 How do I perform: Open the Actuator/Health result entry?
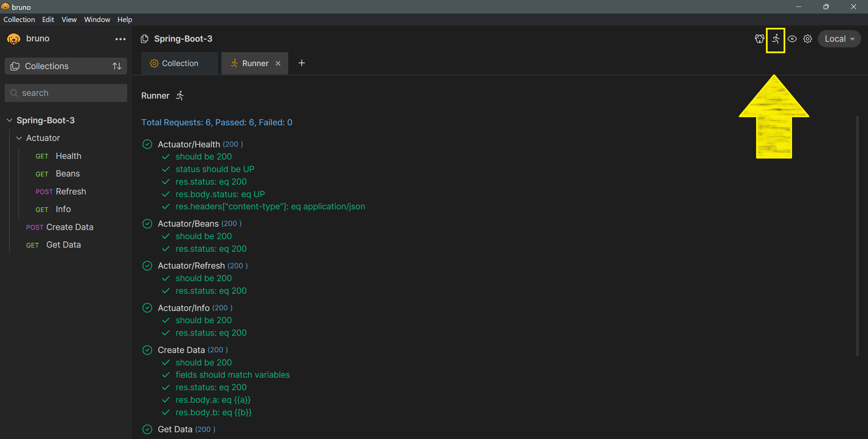[189, 144]
